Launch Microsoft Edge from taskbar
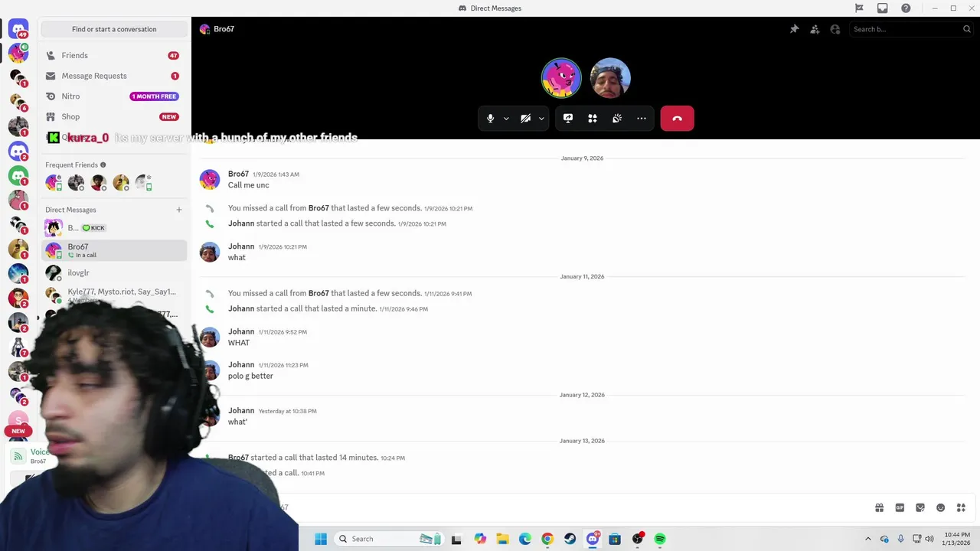Image resolution: width=980 pixels, height=551 pixels. [x=525, y=539]
